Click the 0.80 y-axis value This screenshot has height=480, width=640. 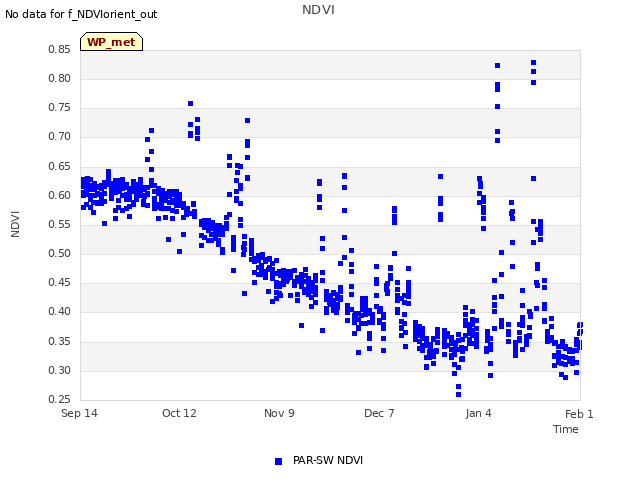click(x=59, y=78)
